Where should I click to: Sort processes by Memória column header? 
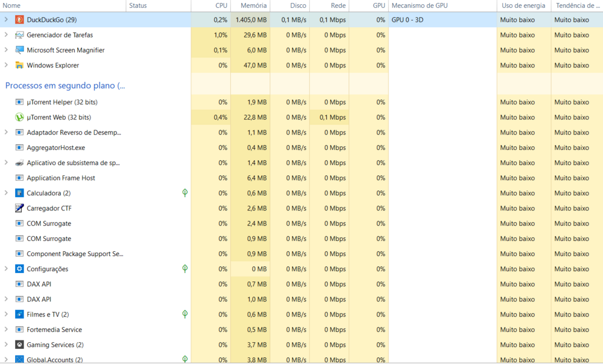[x=253, y=5]
